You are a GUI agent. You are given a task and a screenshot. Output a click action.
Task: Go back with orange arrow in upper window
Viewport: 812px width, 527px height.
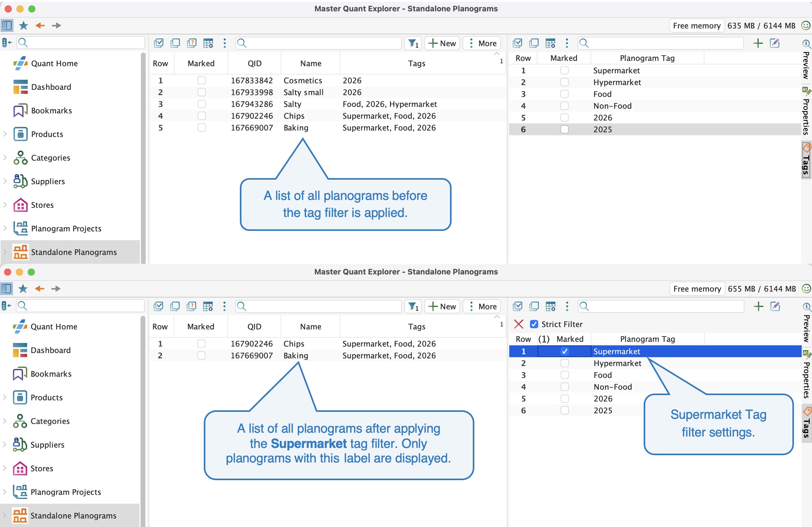pyautogui.click(x=40, y=26)
